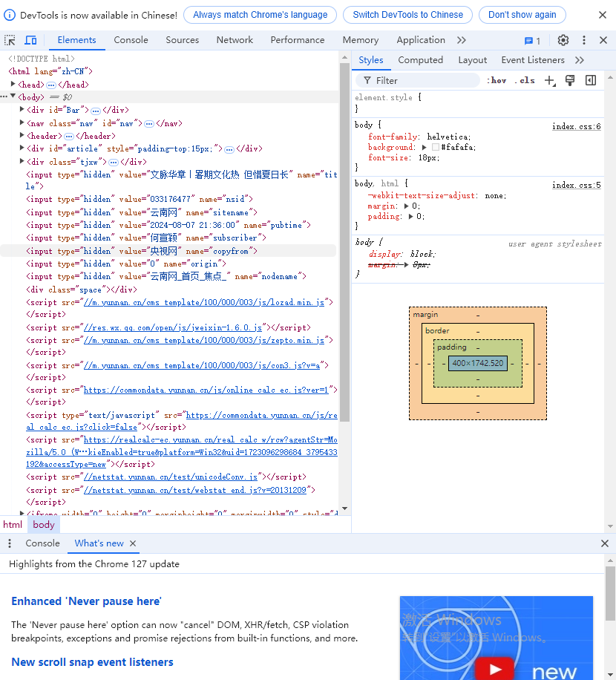Expand the background property triangle
Image resolution: width=616 pixels, height=680 pixels.
424,148
